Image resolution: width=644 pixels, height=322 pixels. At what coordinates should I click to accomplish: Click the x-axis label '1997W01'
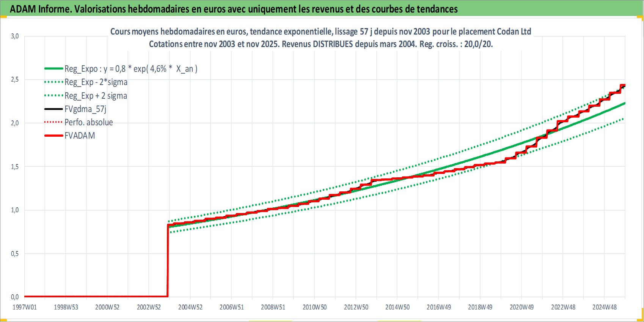click(25, 307)
